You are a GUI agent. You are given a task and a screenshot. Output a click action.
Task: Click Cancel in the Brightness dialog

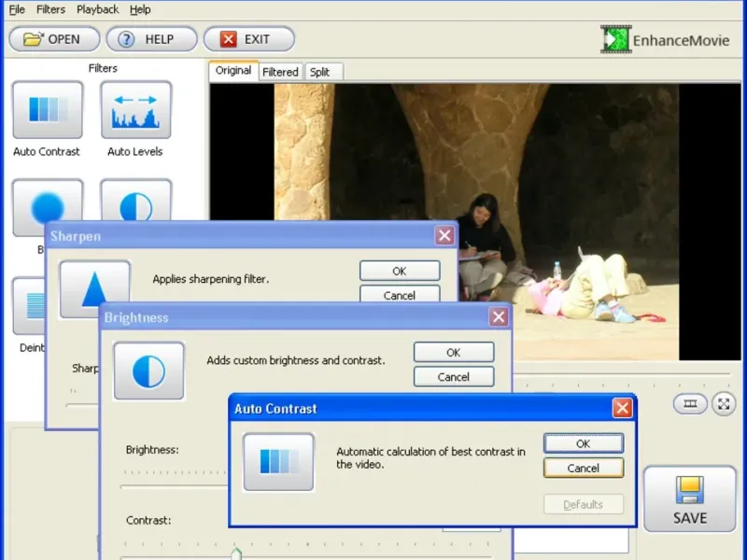454,377
